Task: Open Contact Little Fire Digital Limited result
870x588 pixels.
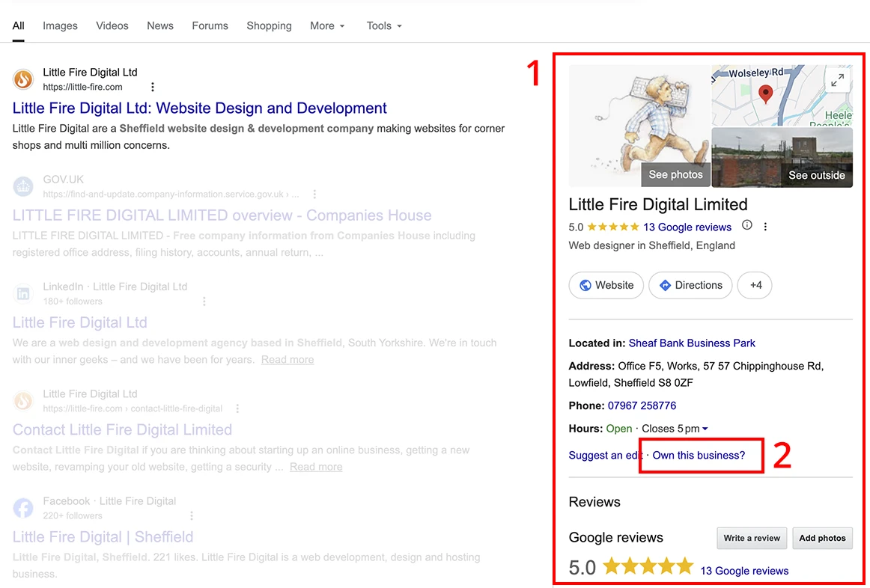Action: pos(122,430)
